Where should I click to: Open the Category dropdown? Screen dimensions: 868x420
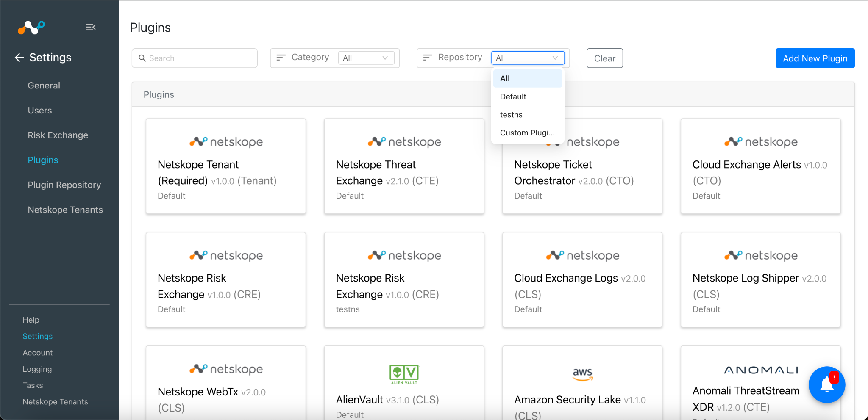click(x=366, y=58)
